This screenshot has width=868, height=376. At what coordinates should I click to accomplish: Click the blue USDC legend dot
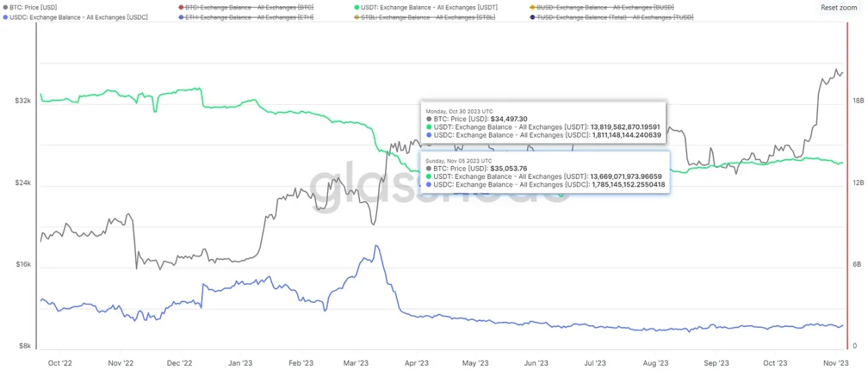pyautogui.click(x=5, y=17)
